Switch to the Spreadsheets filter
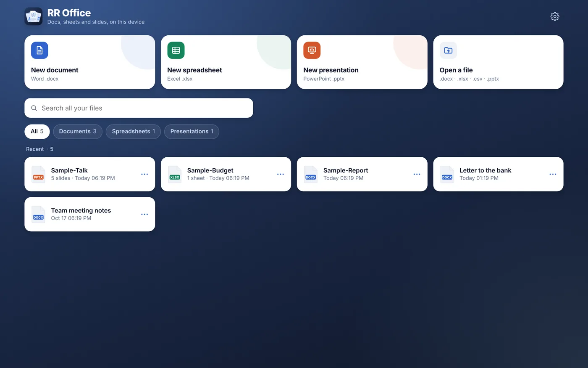This screenshot has width=588, height=368. pyautogui.click(x=134, y=132)
